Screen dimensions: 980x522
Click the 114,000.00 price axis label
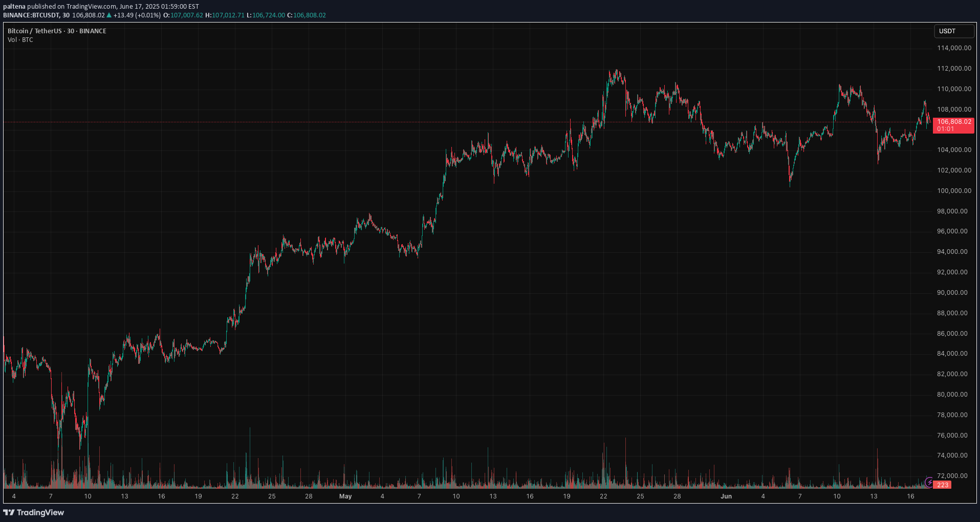coord(954,48)
